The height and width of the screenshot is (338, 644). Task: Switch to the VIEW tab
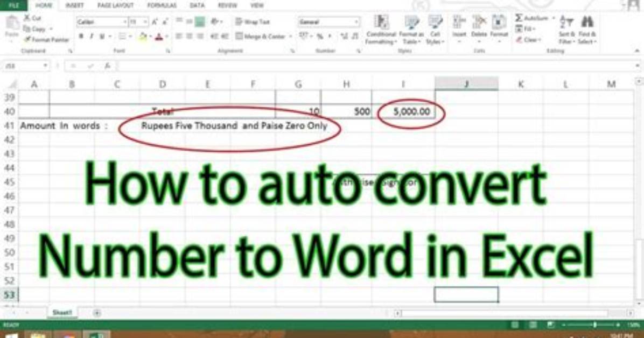click(257, 5)
